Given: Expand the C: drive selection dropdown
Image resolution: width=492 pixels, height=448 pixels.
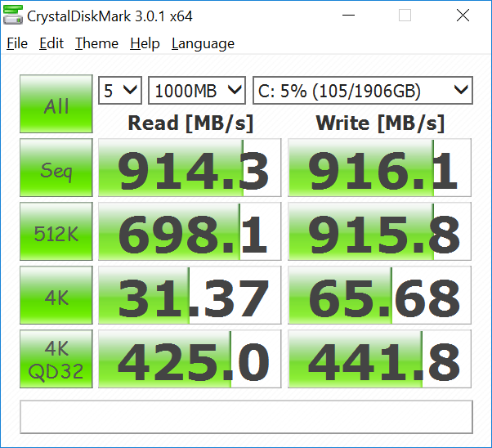Looking at the screenshot, I should 363,91.
